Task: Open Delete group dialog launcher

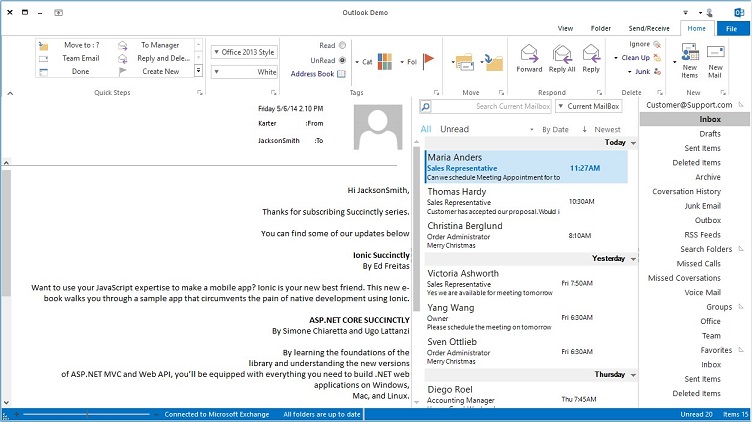Action: [x=660, y=93]
